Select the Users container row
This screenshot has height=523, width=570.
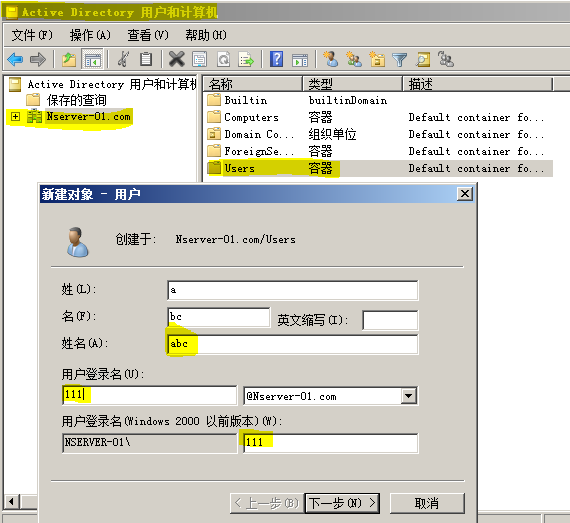click(380, 168)
